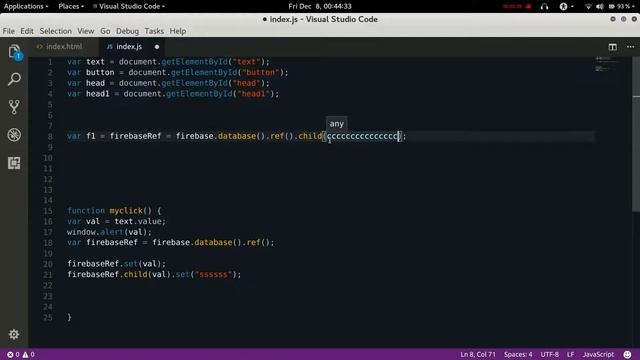Viewport: 640px width, 360px height.
Task: Open the Applications dropdown menu
Action: (26, 6)
